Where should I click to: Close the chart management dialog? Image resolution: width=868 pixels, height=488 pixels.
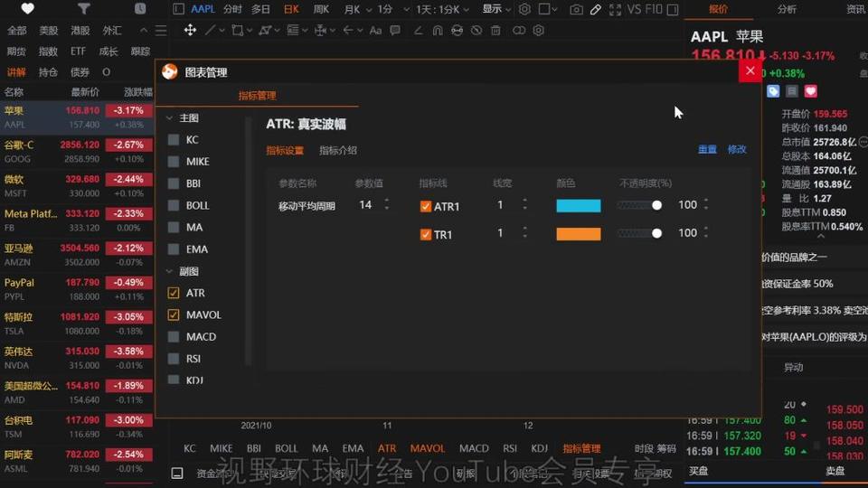coord(750,70)
